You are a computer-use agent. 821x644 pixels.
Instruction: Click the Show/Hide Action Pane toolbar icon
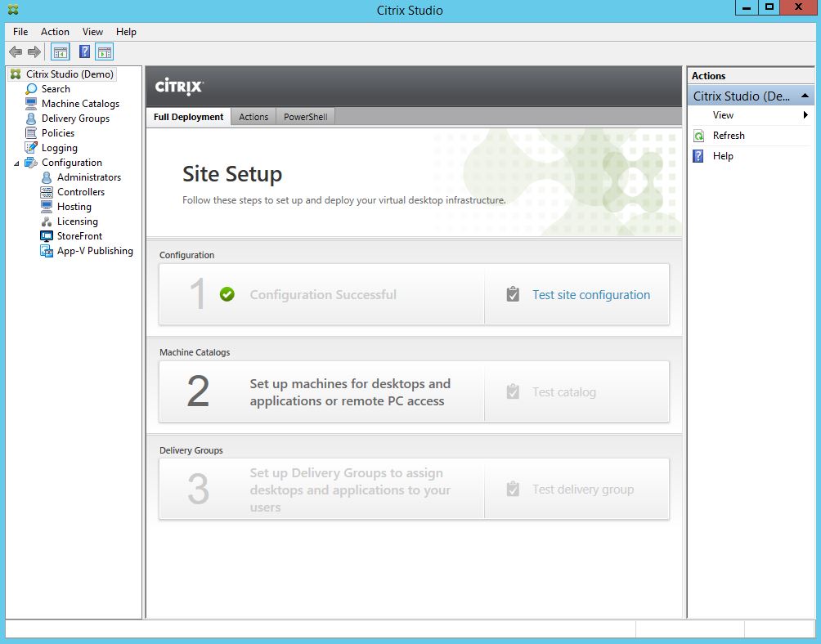click(x=104, y=52)
